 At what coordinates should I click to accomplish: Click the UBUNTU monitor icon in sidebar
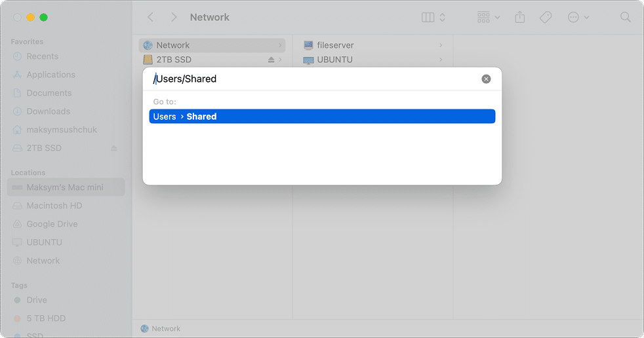point(17,242)
